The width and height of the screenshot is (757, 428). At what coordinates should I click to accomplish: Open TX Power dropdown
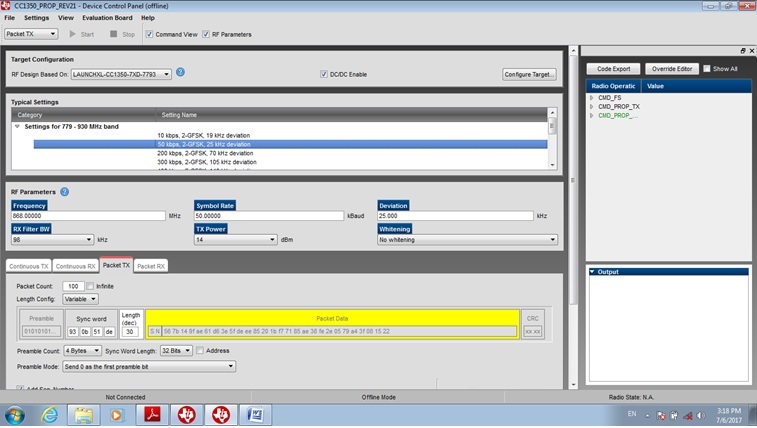(235, 239)
